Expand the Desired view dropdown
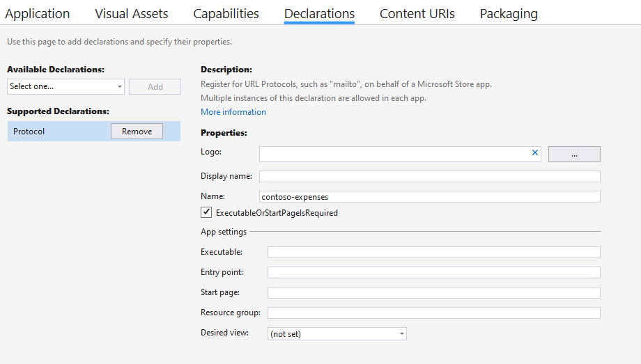The height and width of the screenshot is (364, 641). pos(337,334)
